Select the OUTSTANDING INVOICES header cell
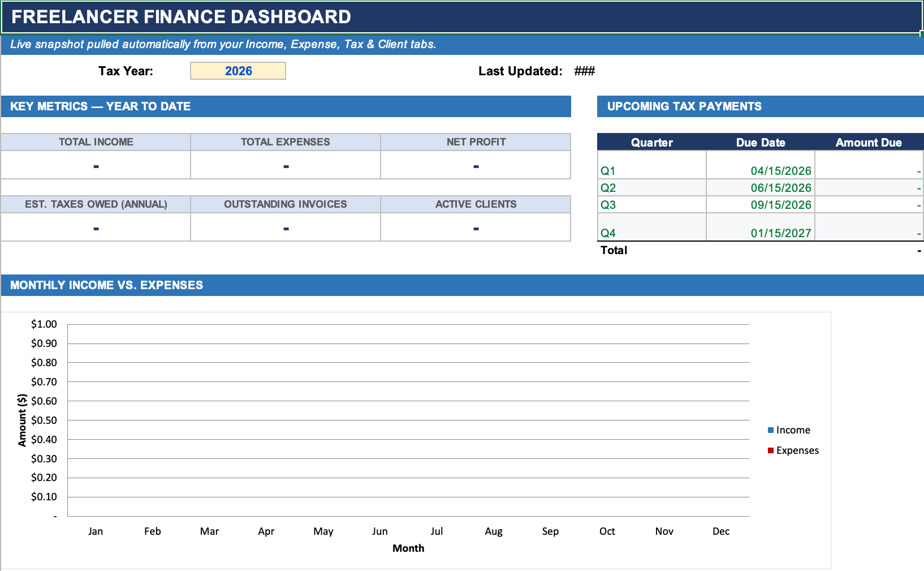This screenshot has width=924, height=571. 286,204
